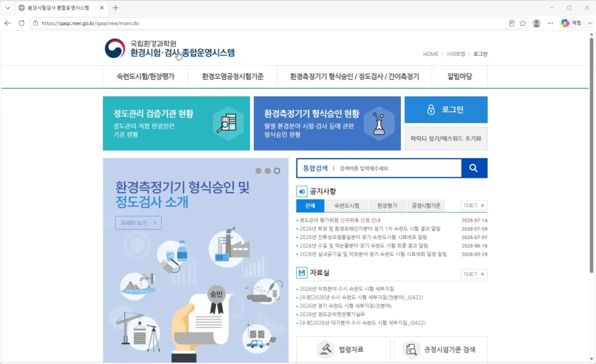
Task: Click the blue 로그인 button
Action: click(x=446, y=110)
